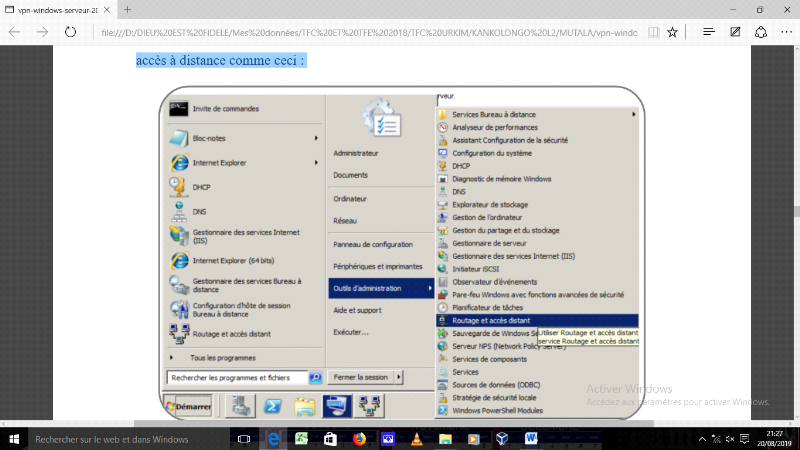Launch Firefox from the taskbar
The image size is (800, 450).
tap(359, 439)
